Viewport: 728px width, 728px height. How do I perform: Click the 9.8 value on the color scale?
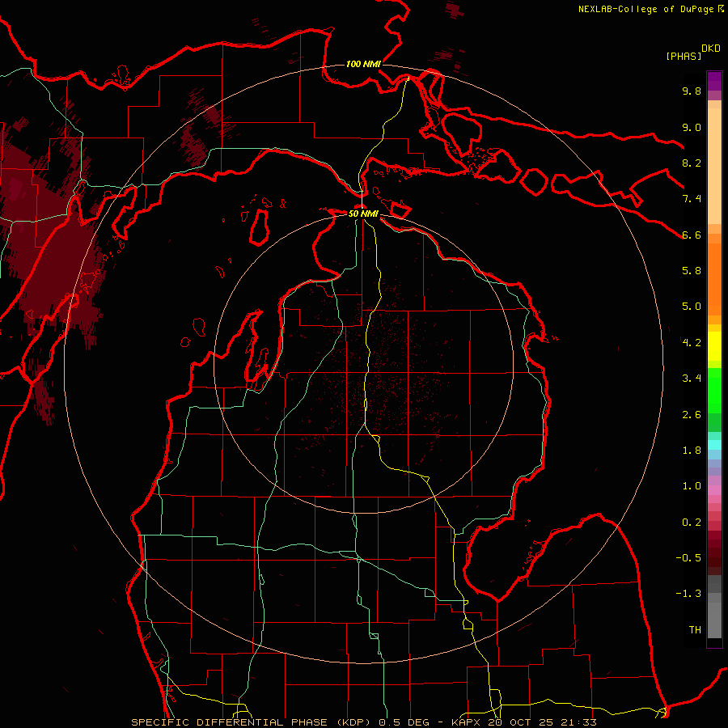coord(692,91)
